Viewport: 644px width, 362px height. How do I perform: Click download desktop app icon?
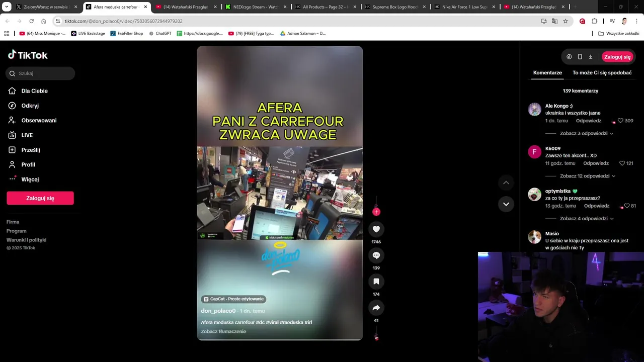coord(591,57)
